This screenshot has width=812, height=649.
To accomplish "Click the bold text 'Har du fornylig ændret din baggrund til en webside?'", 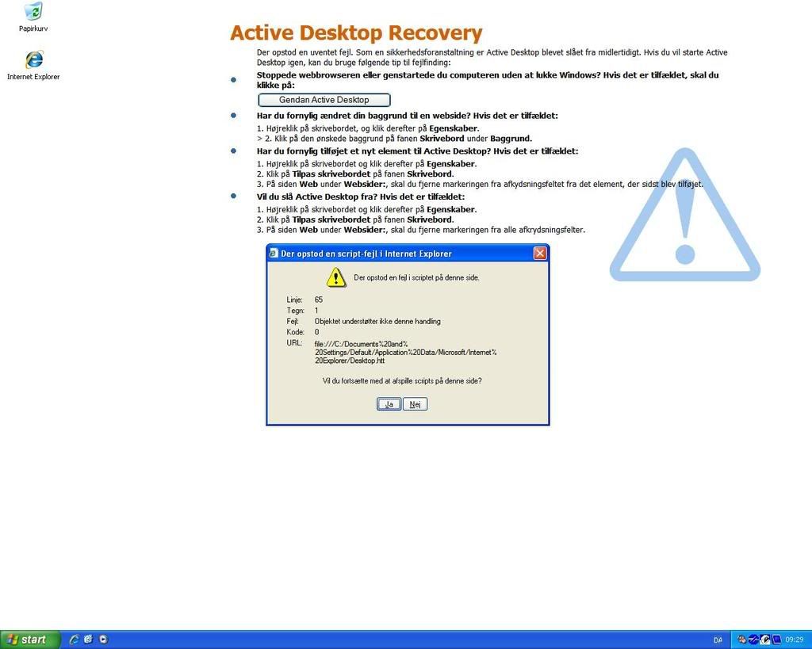I will click(x=363, y=116).
